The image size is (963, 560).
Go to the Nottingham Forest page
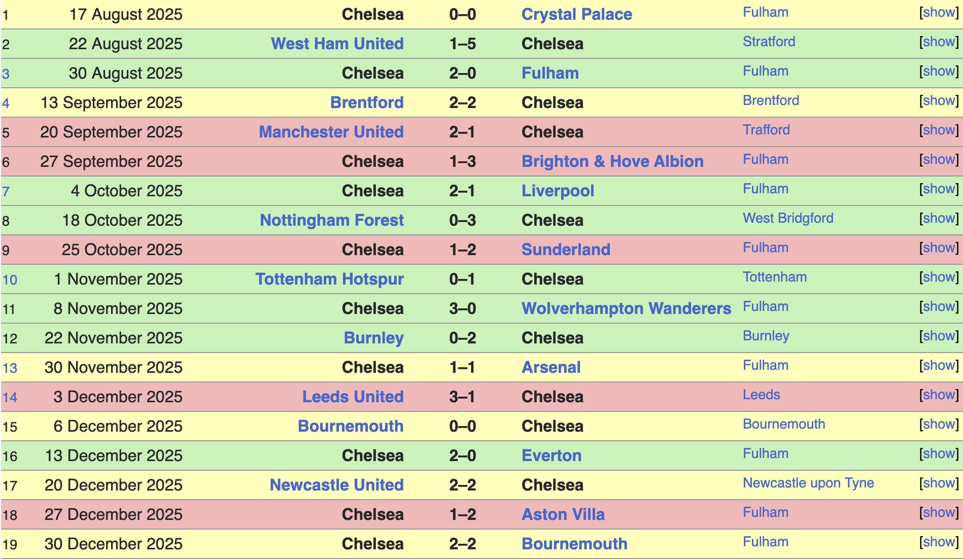[332, 220]
